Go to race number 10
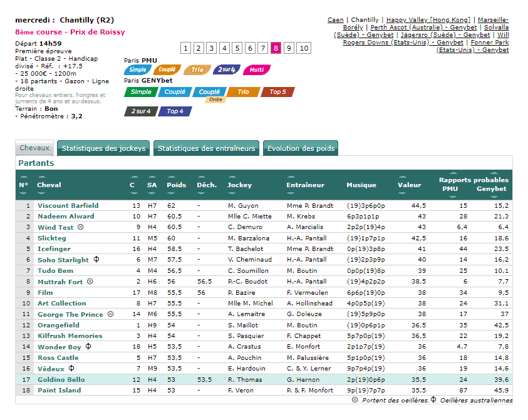The height and width of the screenshot is (420, 528). [304, 48]
